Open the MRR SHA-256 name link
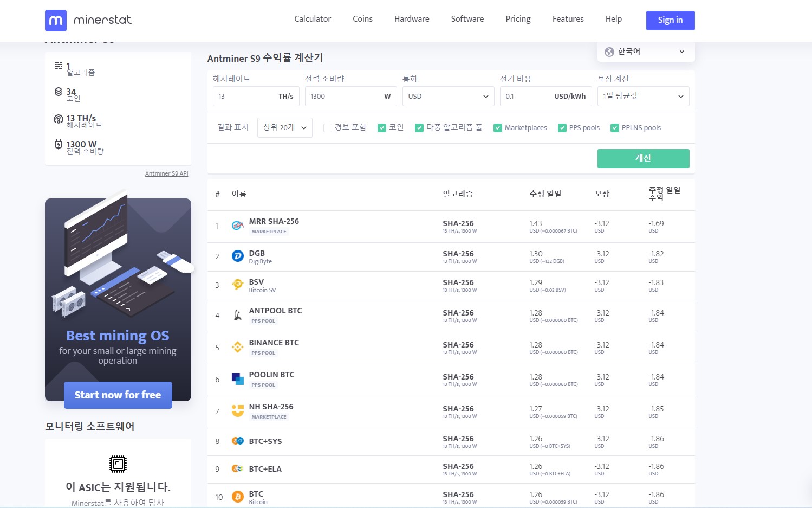 [x=274, y=221]
